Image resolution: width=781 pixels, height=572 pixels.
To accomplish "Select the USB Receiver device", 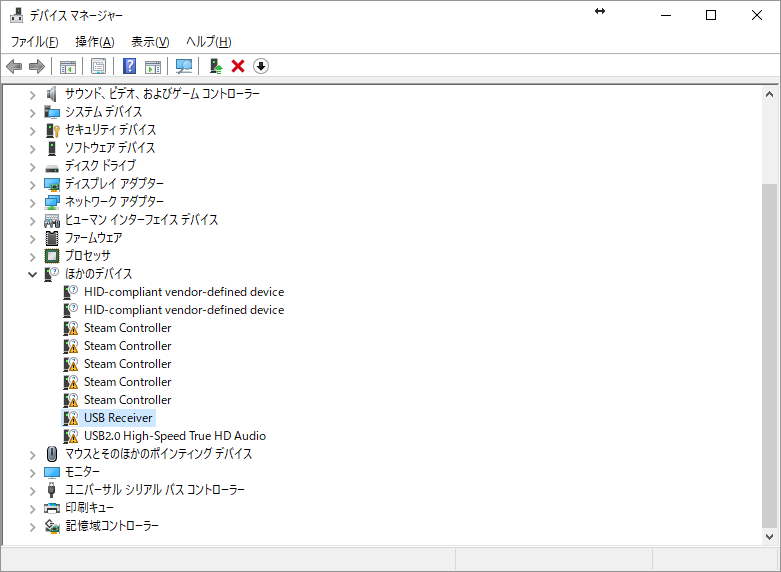I will [x=118, y=418].
